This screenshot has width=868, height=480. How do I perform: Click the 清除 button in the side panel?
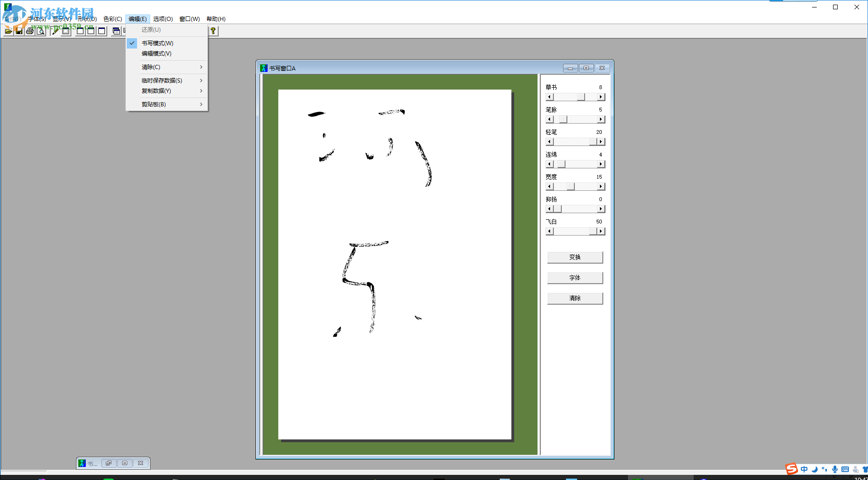575,298
